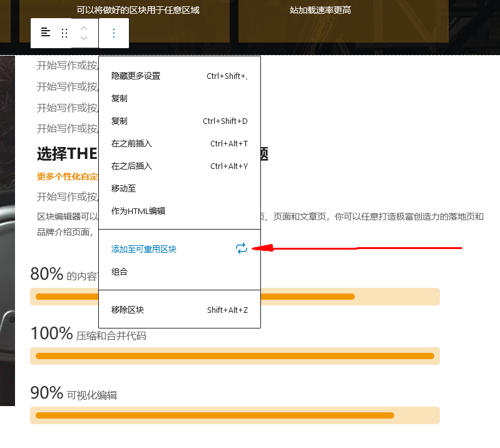Click the 站加载速率更高 banner card
Viewport: 500px width, 448px height.
click(x=344, y=20)
